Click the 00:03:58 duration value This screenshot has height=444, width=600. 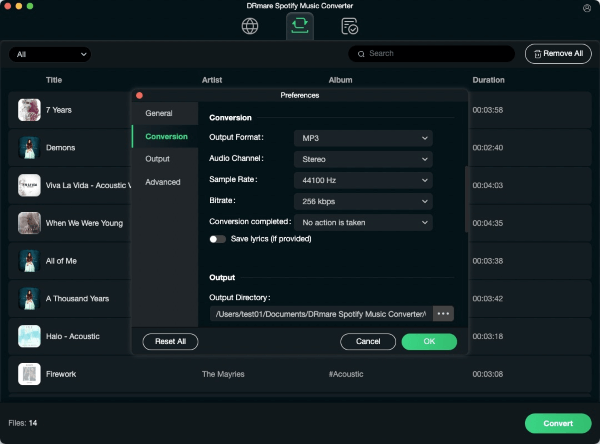(488, 110)
